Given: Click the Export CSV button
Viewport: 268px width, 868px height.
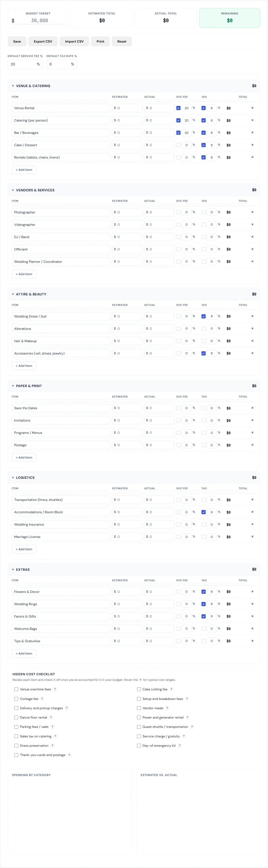Looking at the screenshot, I should pyautogui.click(x=43, y=41).
